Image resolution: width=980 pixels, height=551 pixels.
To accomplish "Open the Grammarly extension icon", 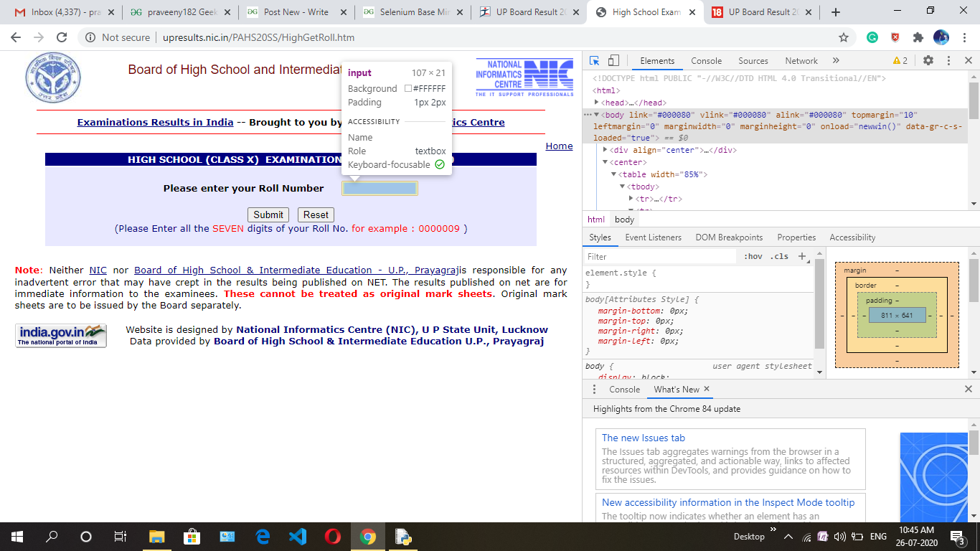I will pos(872,37).
